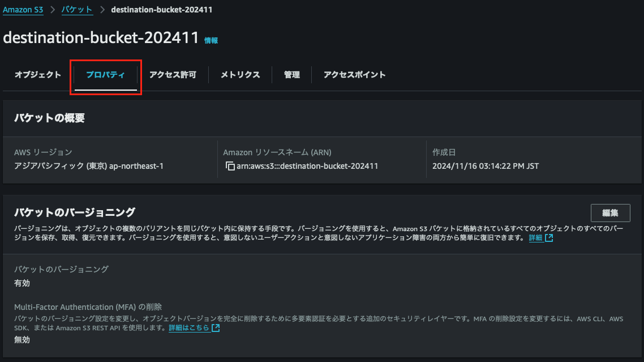Navigate to the バケット breadcrumb link

(77, 10)
